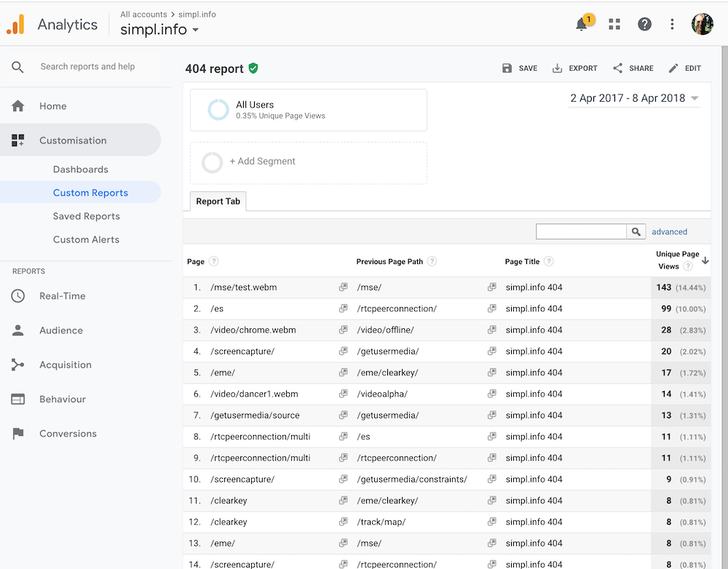Open the Google apps grid
Screen dimensions: 728x569
coord(614,24)
